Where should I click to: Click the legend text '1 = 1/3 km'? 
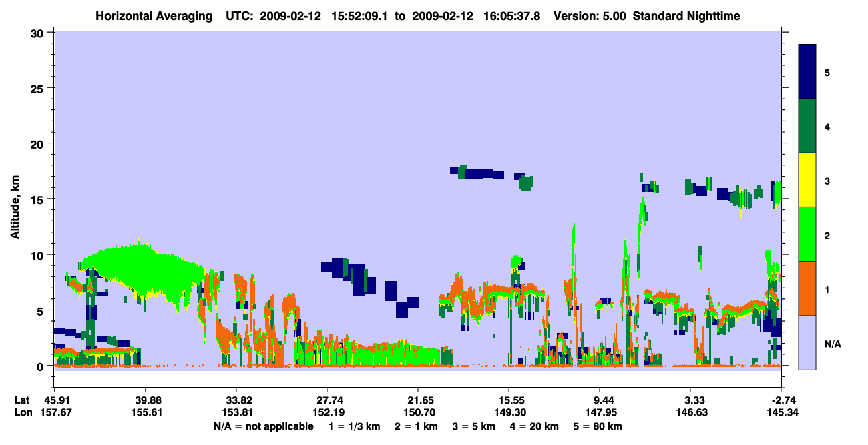[x=354, y=426]
